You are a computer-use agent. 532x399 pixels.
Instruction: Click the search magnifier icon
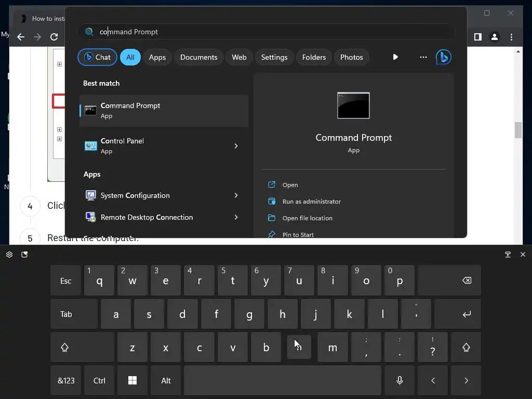click(x=89, y=32)
